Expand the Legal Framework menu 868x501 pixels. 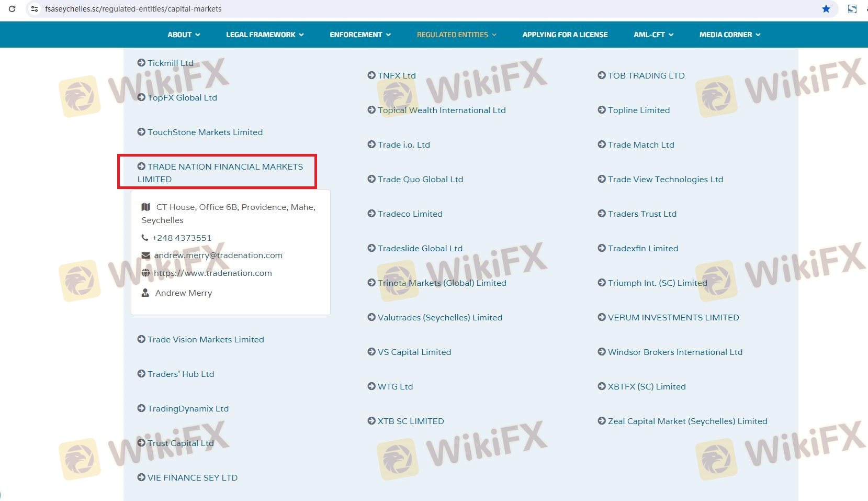265,35
